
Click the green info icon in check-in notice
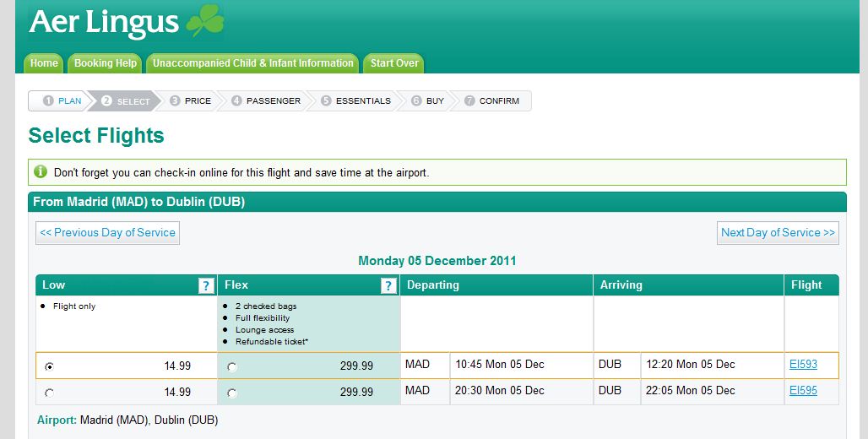pyautogui.click(x=41, y=171)
